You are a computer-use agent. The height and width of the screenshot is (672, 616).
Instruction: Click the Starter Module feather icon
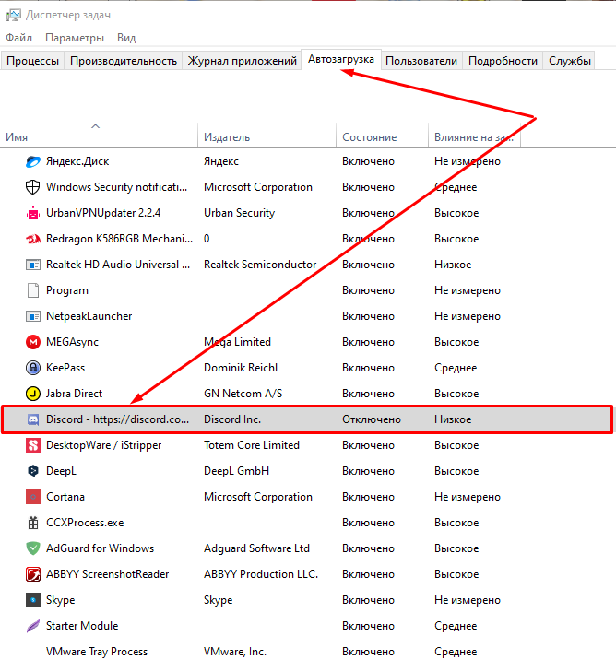[33, 626]
